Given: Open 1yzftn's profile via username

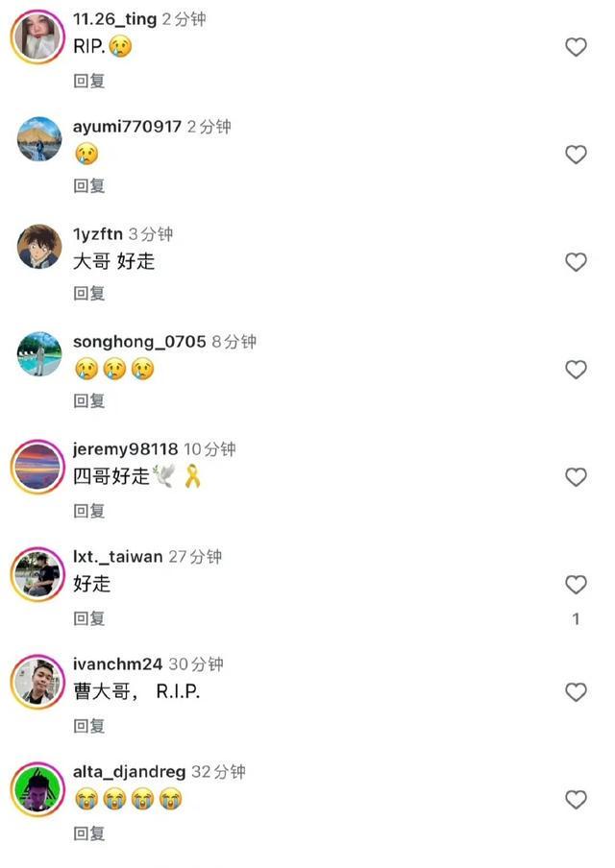Looking at the screenshot, I should point(99,233).
